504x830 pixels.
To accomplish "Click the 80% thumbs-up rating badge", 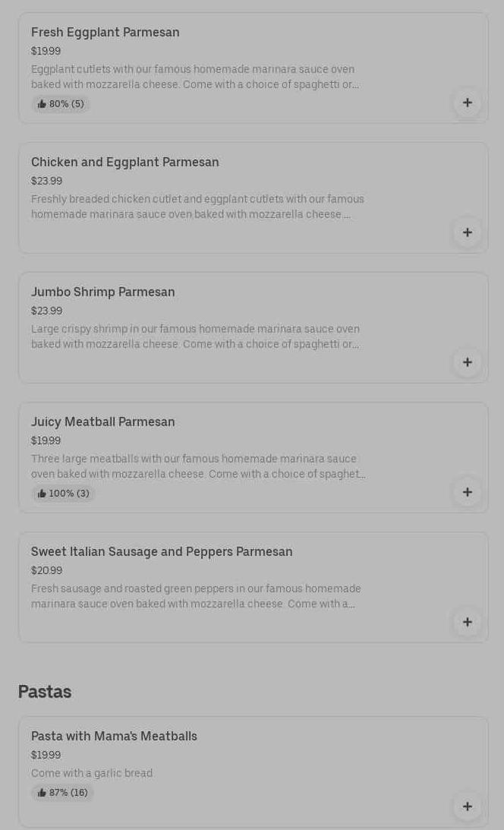I will tap(61, 104).
